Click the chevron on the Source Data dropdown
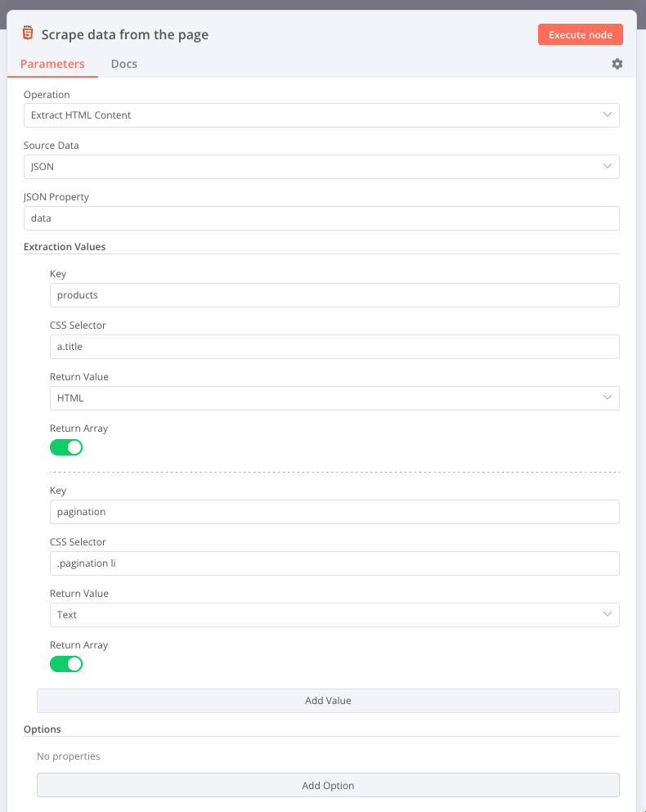Screen dimensions: 646x812 [608, 166]
